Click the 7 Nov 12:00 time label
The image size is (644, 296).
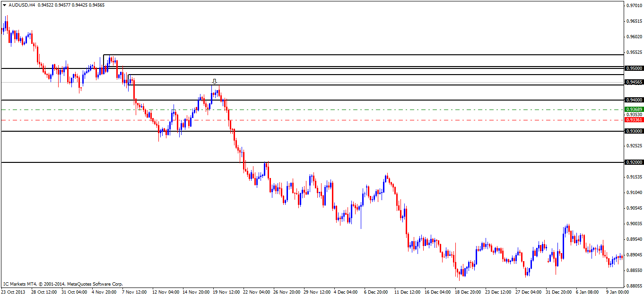click(x=134, y=292)
